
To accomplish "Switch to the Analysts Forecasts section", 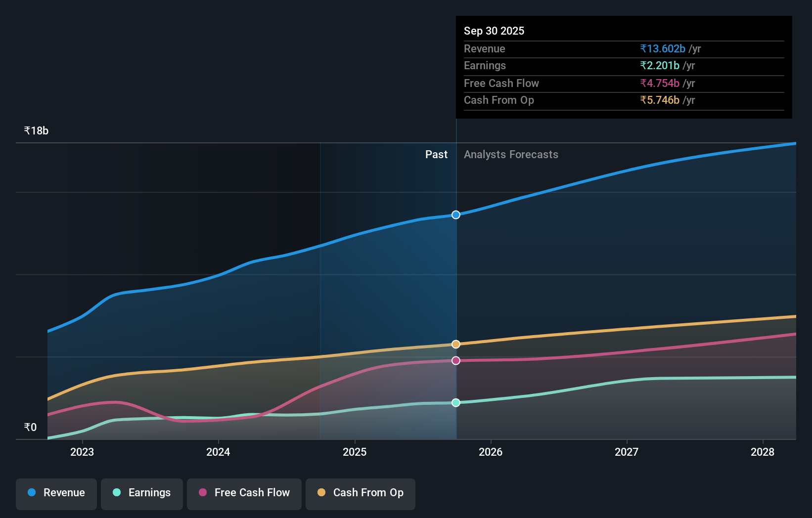I will pyautogui.click(x=511, y=154).
